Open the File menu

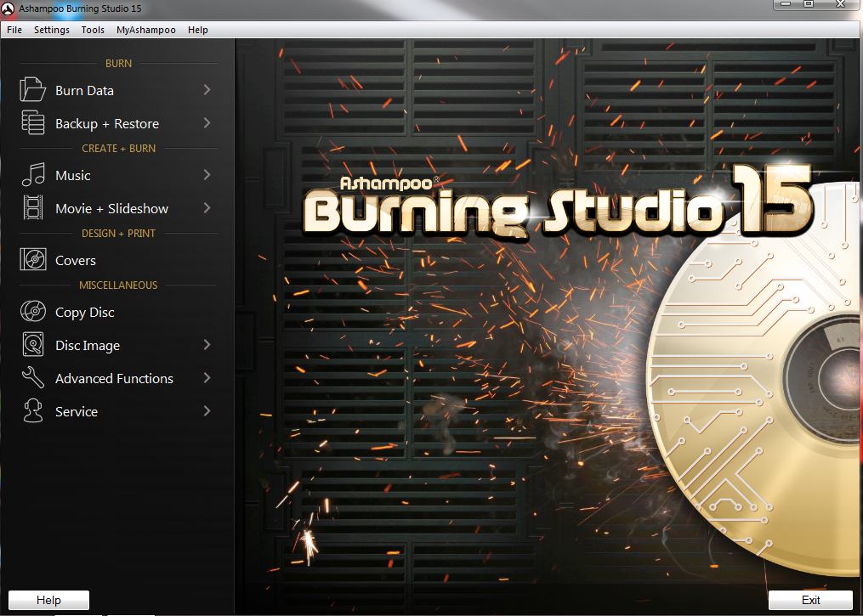pos(14,30)
